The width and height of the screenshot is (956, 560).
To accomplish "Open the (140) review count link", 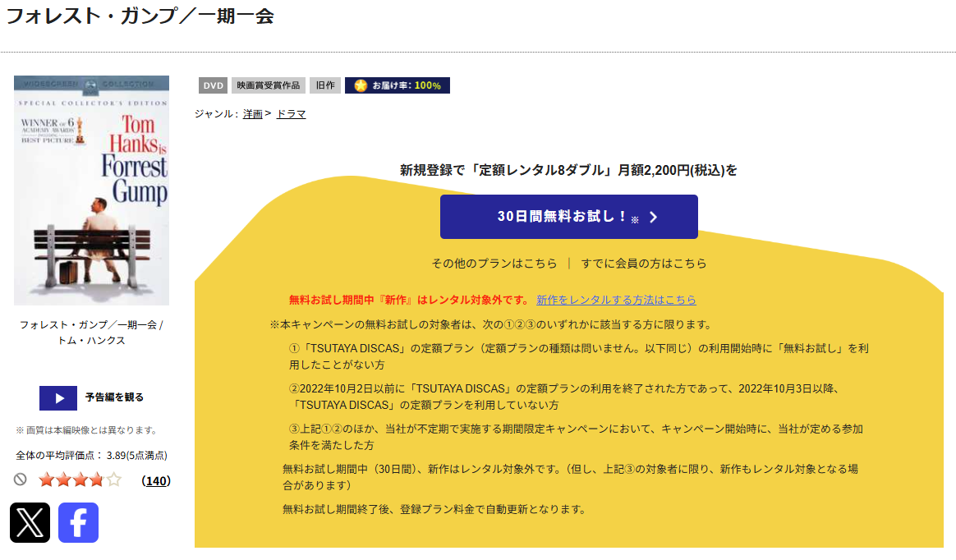I will coord(156,481).
